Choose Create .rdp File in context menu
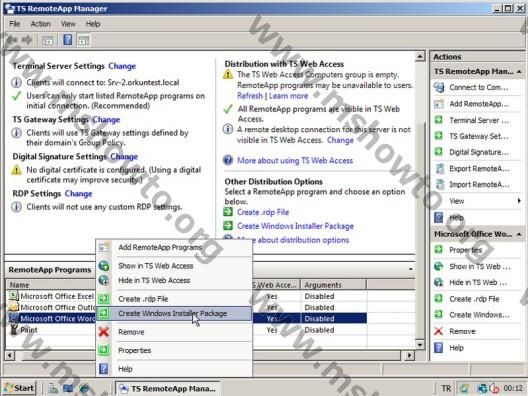 174,299
